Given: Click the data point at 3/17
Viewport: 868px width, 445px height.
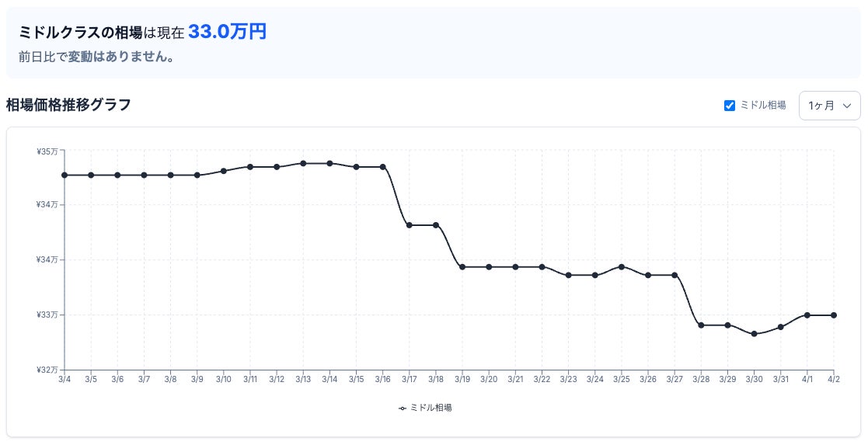Looking at the screenshot, I should point(409,225).
